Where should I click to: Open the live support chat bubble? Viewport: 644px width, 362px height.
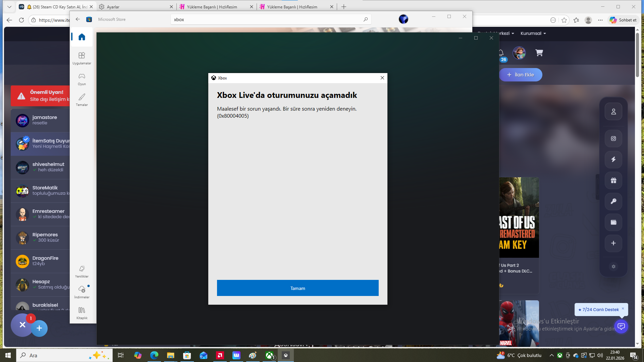[x=621, y=326]
